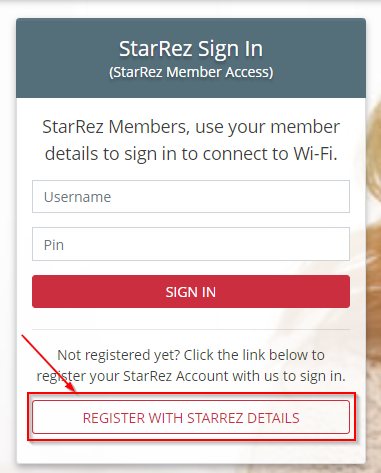Click into the Username input field
The height and width of the screenshot is (473, 381).
[x=191, y=197]
